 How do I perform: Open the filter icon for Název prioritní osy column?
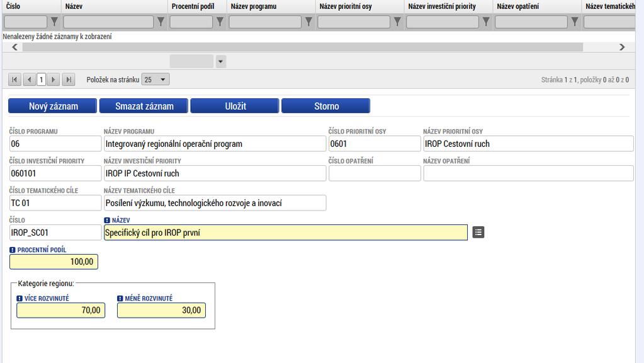397,22
